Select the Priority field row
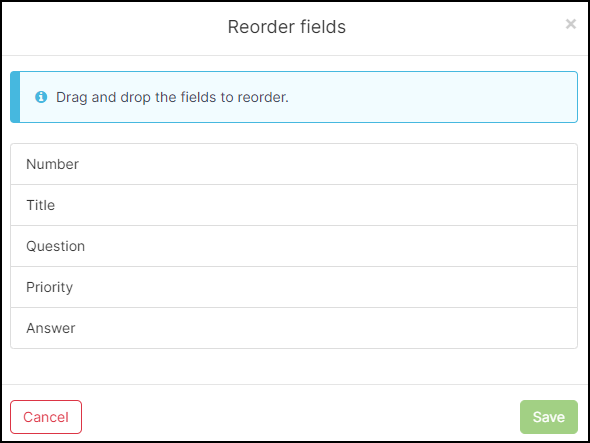Viewport: 590px width, 443px height. 294,287
